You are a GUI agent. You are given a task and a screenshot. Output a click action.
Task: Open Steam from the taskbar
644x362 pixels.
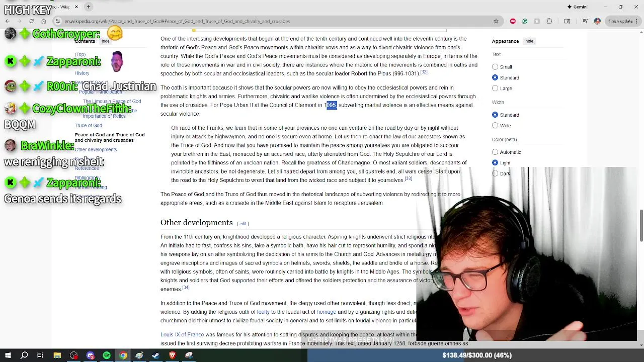pyautogui.click(x=155, y=355)
